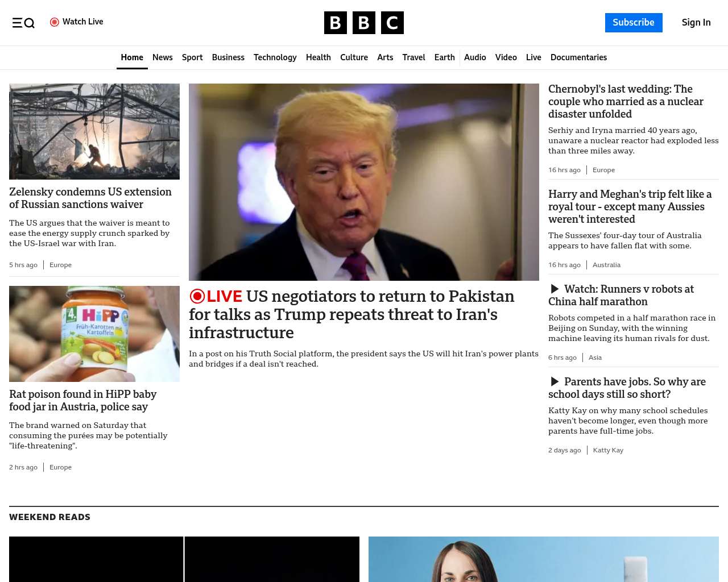Open the Harry and Meghan trip headline
Screen dimensions: 728x582
(x=630, y=207)
